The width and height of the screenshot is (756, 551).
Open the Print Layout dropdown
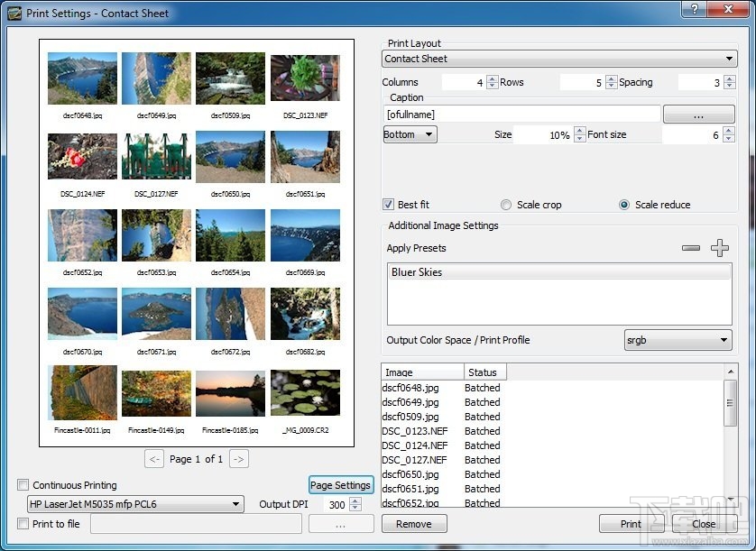coord(559,58)
